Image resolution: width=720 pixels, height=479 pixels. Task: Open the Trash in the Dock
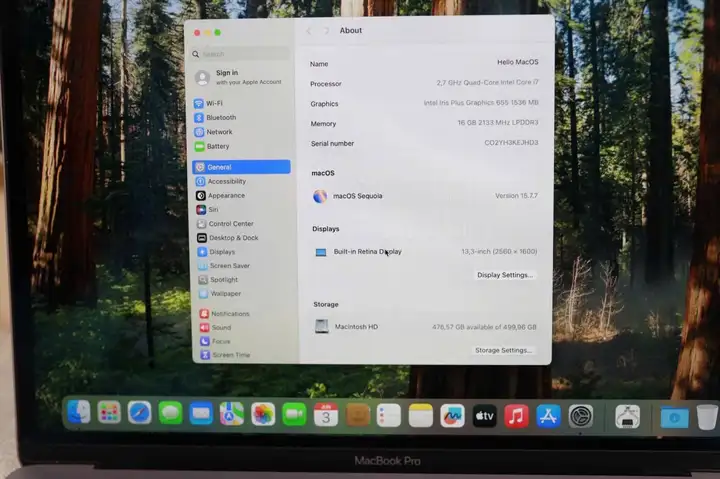point(707,417)
